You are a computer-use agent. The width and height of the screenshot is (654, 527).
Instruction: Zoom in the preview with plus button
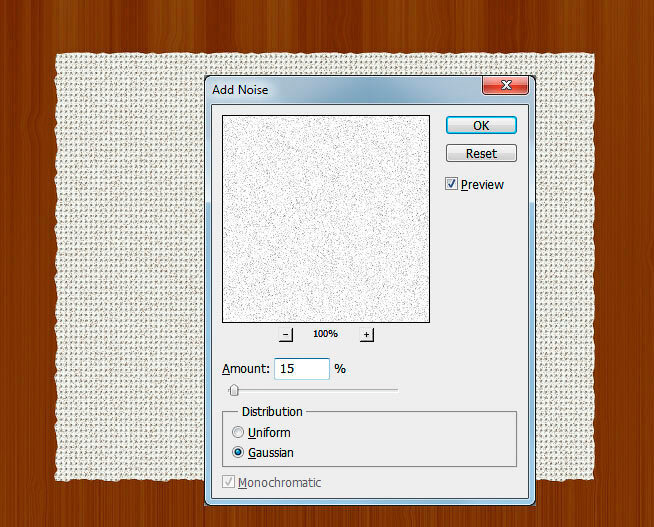coord(366,334)
